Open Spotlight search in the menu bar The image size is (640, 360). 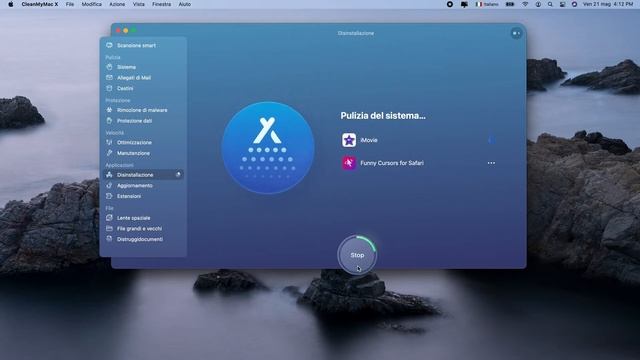point(550,4)
